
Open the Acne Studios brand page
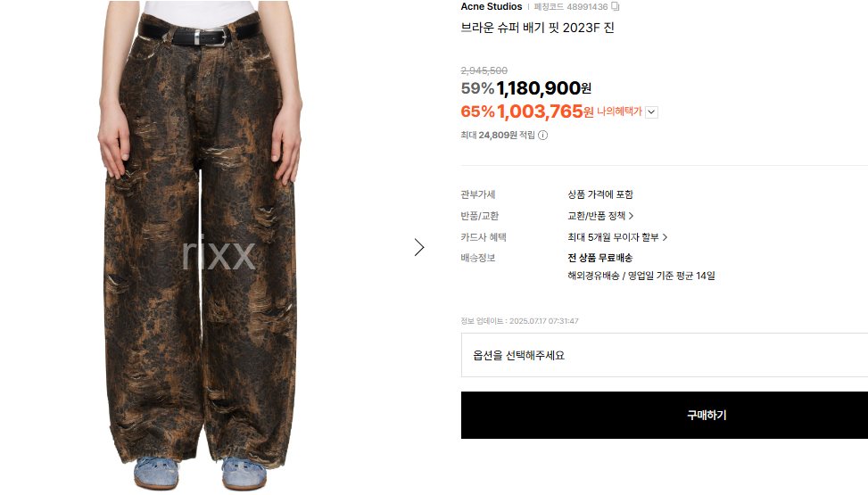[492, 6]
